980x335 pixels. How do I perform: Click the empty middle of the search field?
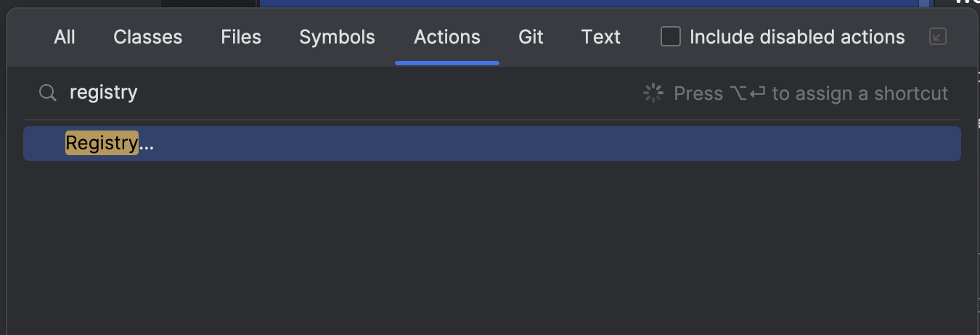tap(385, 93)
